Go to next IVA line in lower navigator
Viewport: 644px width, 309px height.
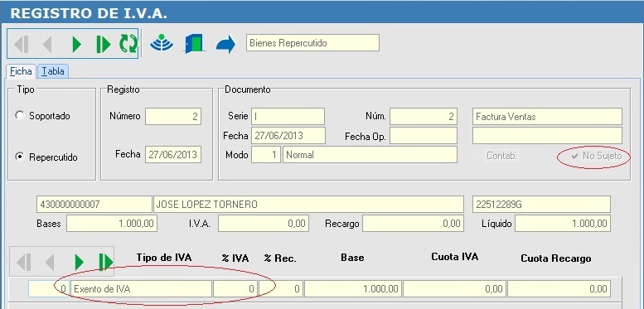[x=79, y=262]
